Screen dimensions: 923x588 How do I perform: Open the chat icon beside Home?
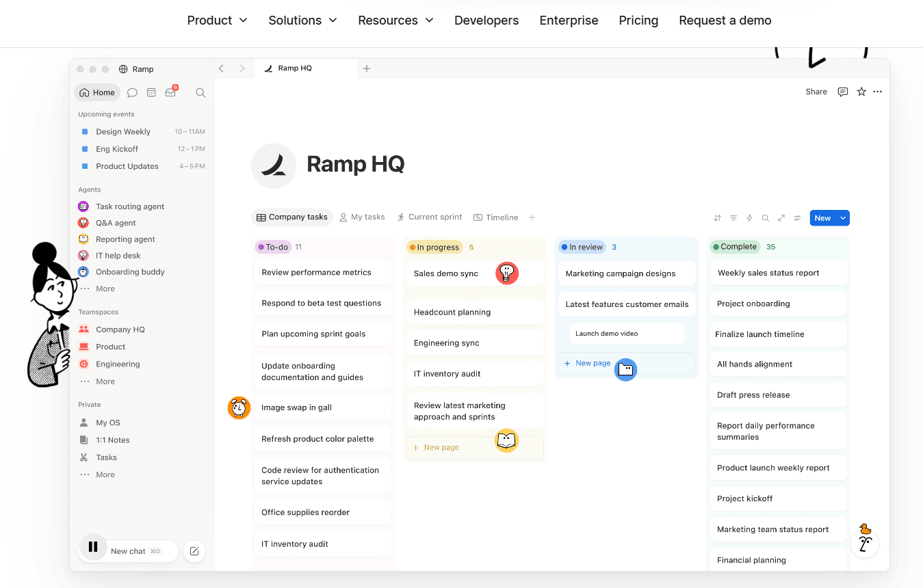pyautogui.click(x=132, y=92)
